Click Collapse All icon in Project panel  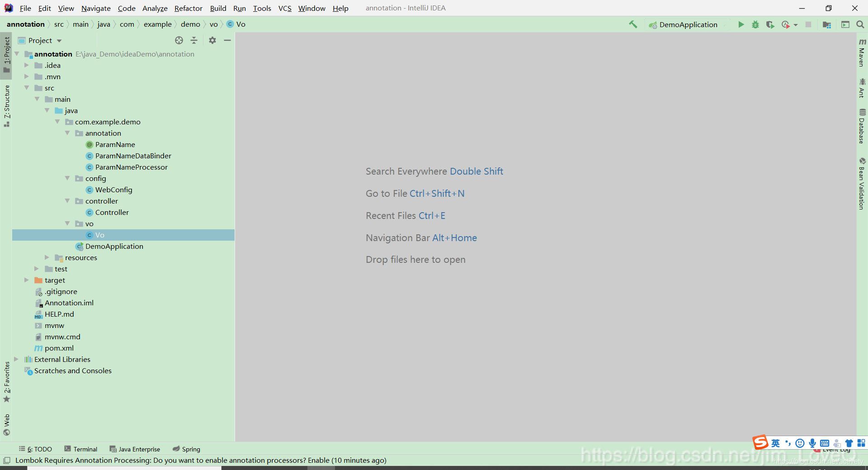194,40
